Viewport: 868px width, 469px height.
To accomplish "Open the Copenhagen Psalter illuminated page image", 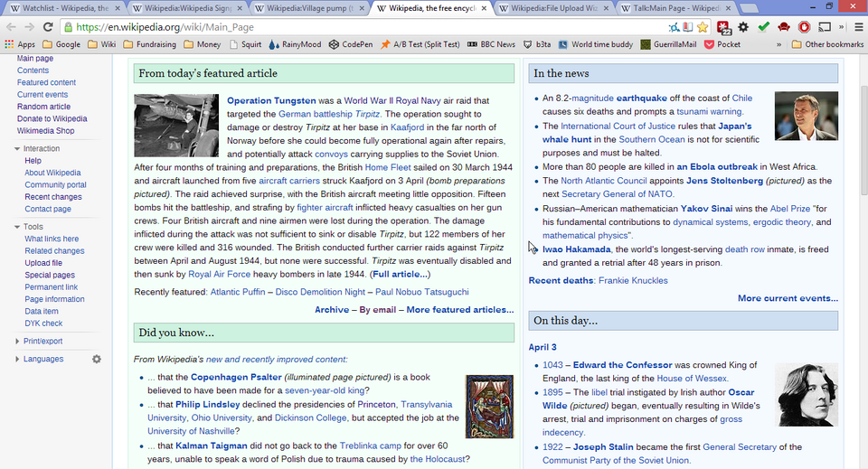I will 489,407.
